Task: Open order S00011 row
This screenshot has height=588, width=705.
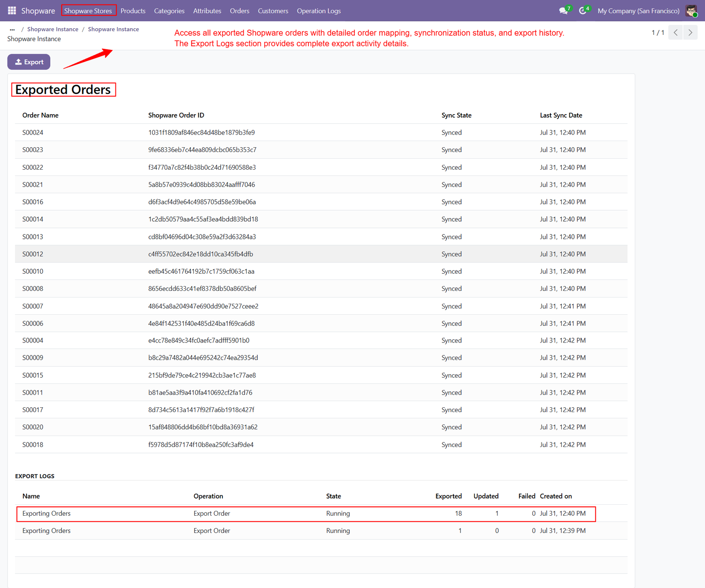Action: coord(321,392)
